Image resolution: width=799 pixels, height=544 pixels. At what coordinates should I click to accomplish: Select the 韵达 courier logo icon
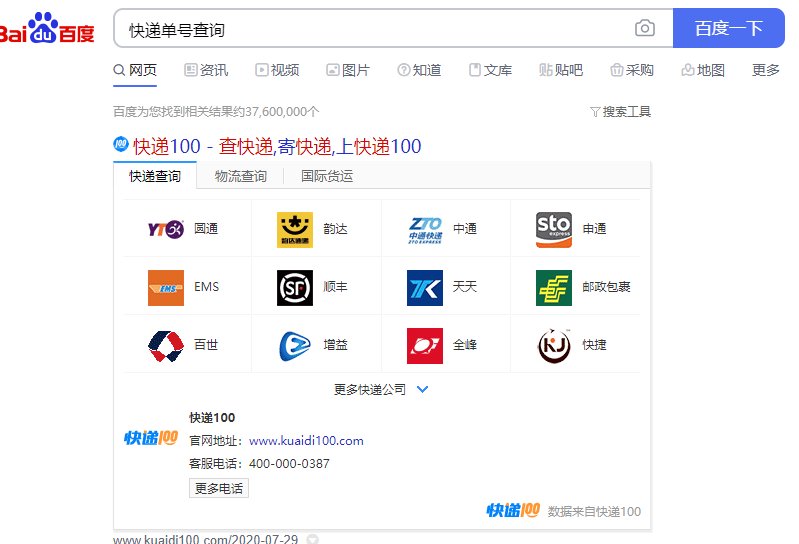coord(294,229)
